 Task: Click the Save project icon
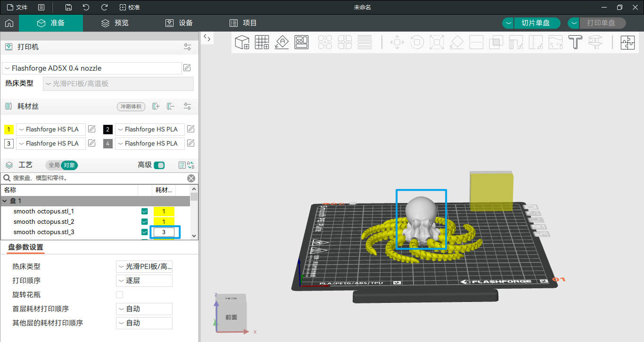coord(69,7)
